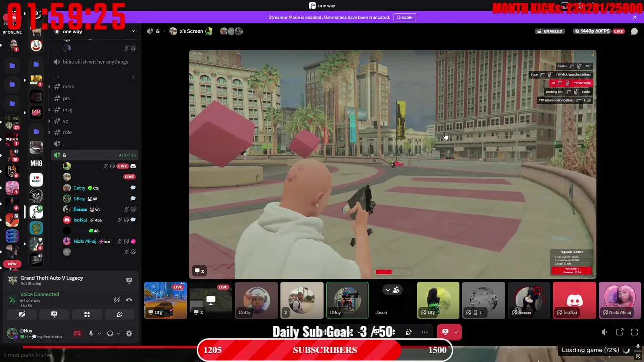Select Finesse's participant tile
The image size is (644, 362).
click(529, 300)
